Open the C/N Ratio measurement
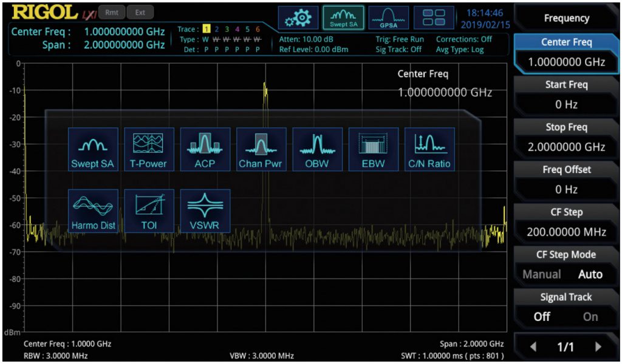The image size is (622, 364). coord(429,149)
